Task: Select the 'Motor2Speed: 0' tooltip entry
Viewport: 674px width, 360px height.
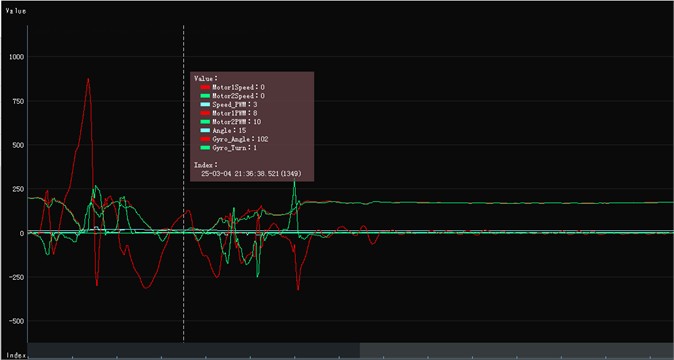Action: click(x=233, y=96)
